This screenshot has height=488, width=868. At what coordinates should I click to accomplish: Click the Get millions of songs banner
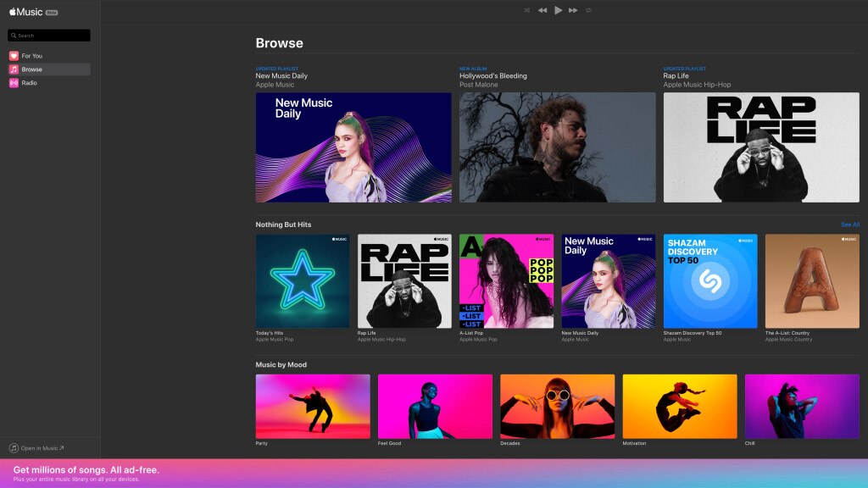coord(434,474)
